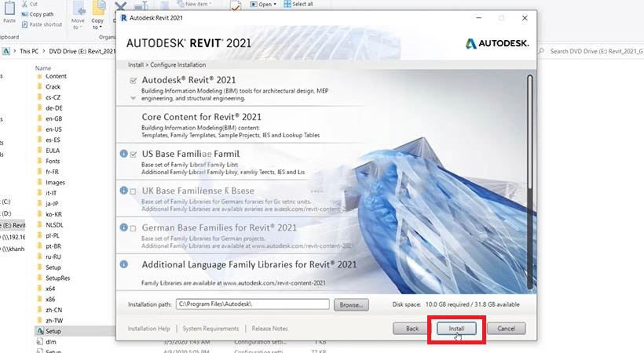644x353 pixels.
Task: Select the Crack folder in Explorer
Action: tap(53, 87)
